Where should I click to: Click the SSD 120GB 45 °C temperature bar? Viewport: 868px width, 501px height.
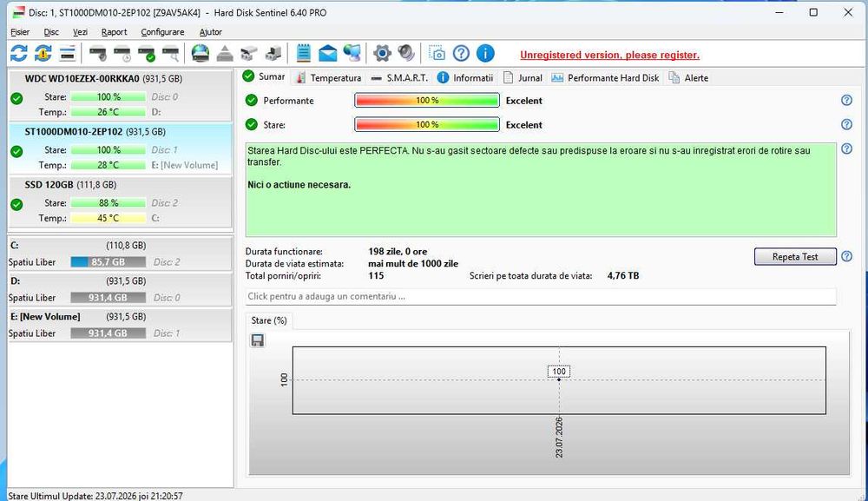coord(108,218)
